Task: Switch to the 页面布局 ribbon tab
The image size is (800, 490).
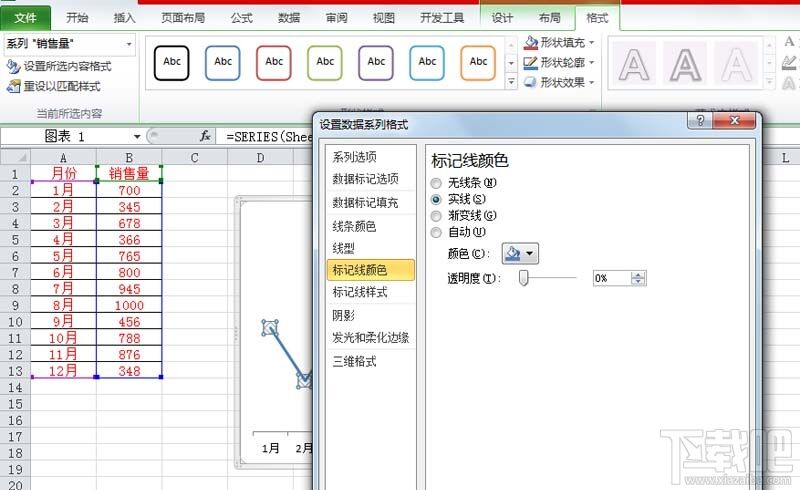Action: click(183, 18)
